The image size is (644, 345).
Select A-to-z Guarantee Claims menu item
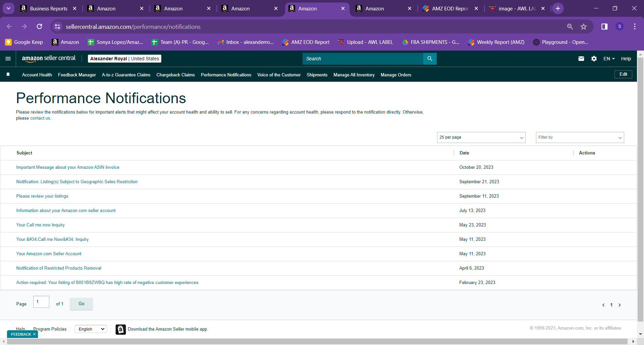click(126, 75)
